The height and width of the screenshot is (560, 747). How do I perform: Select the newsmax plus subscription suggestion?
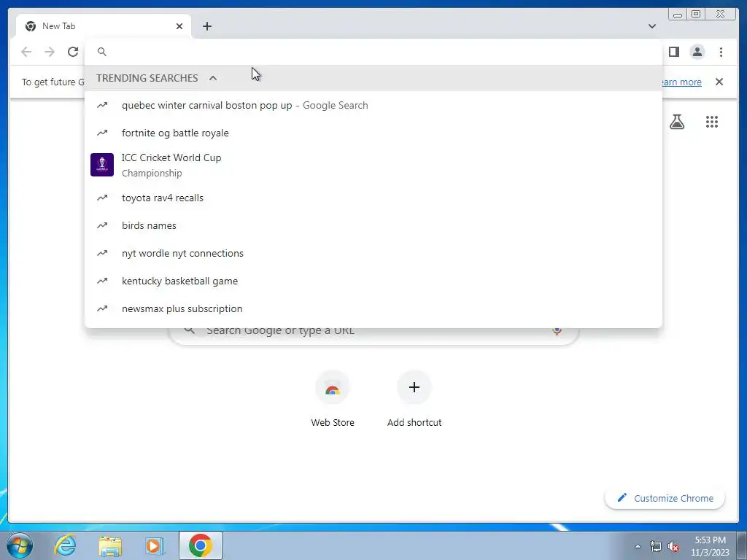point(373,308)
